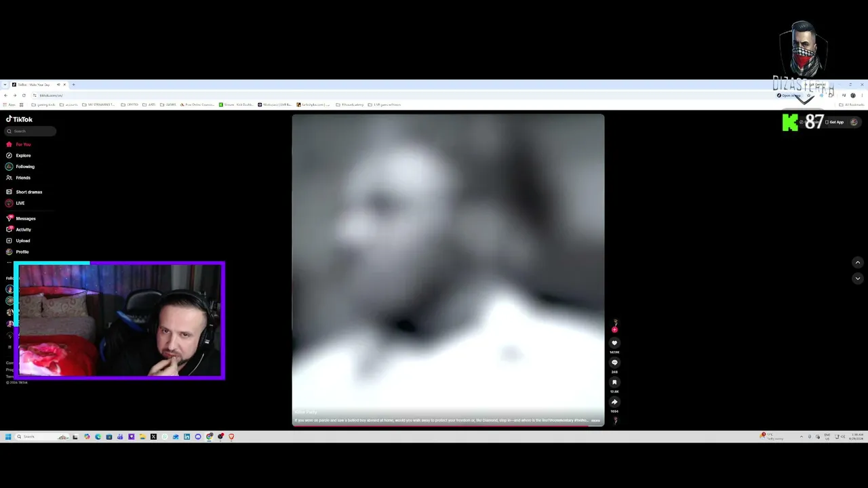Open Brave browser from the taskbar
868x488 pixels.
tap(231, 436)
